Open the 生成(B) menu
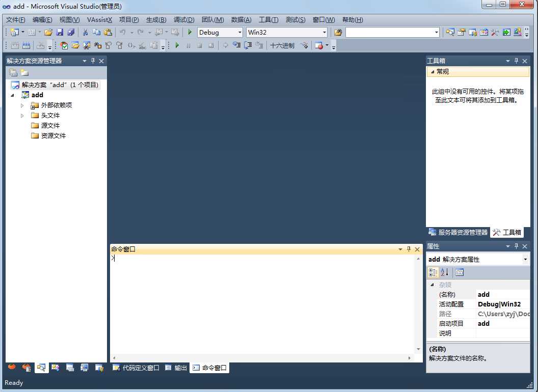The image size is (538, 392). point(156,20)
